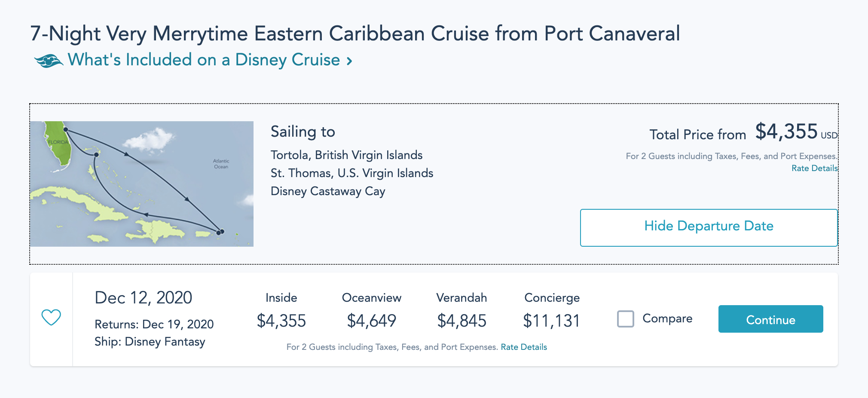Click the Ship: Disney Fantasy text

150,342
